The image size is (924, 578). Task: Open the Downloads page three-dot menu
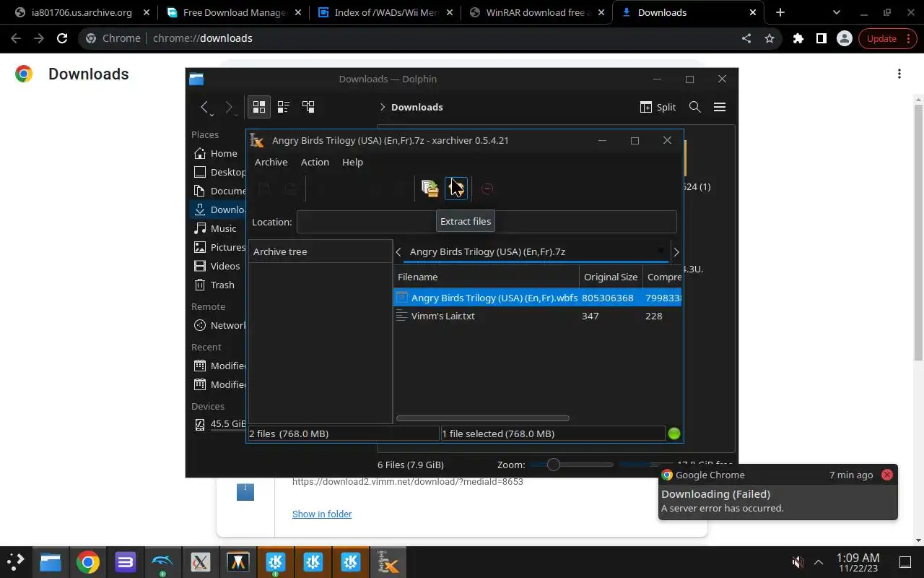point(899,74)
